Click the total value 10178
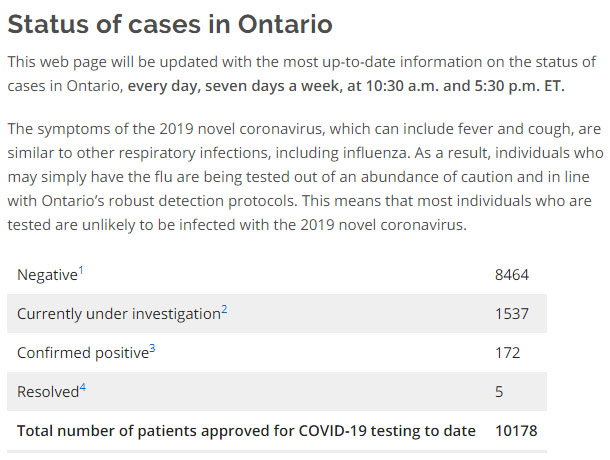 (x=516, y=431)
